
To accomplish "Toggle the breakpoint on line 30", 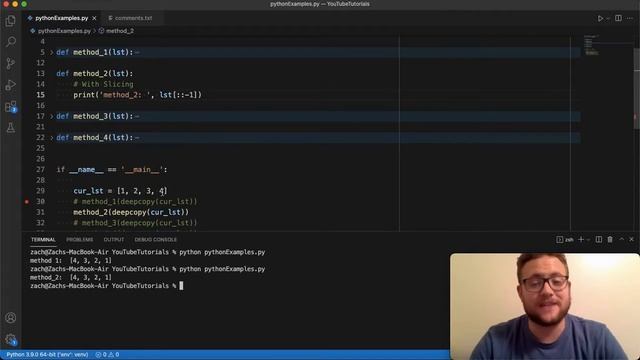I will pos(27,202).
